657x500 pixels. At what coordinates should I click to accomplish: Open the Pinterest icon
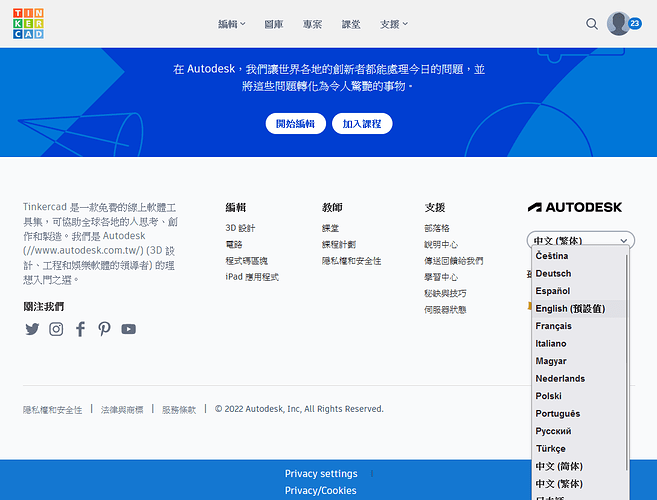coord(104,329)
